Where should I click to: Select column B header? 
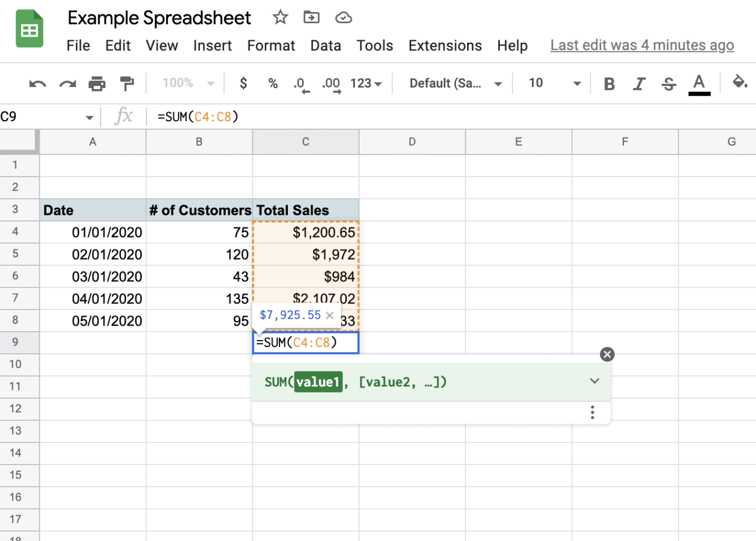coord(199,142)
